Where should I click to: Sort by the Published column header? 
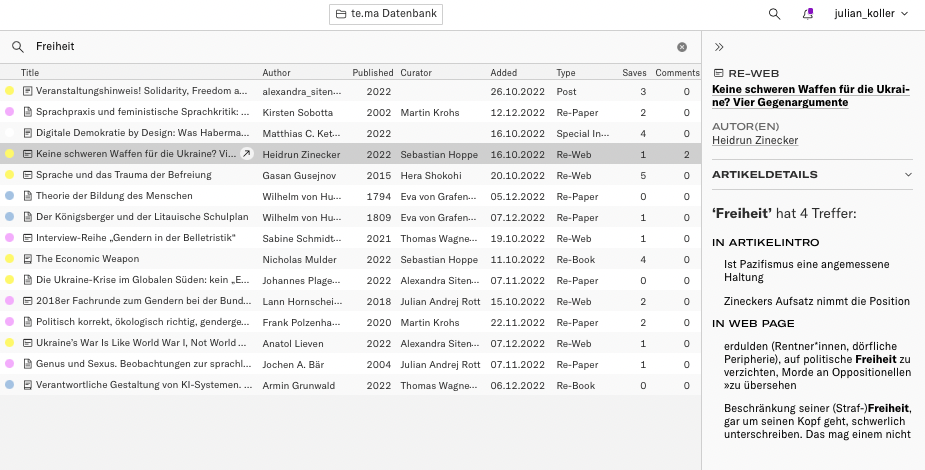372,73
